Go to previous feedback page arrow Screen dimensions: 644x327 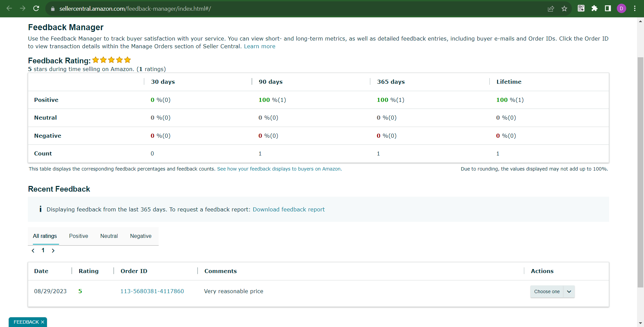coord(33,251)
